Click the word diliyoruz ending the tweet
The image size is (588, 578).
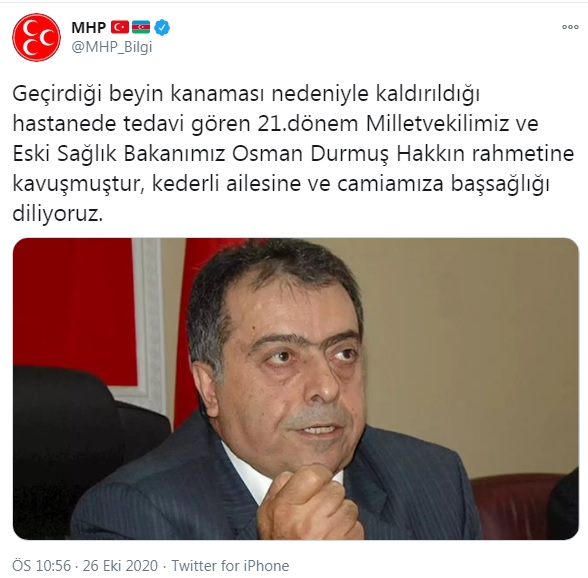point(57,215)
